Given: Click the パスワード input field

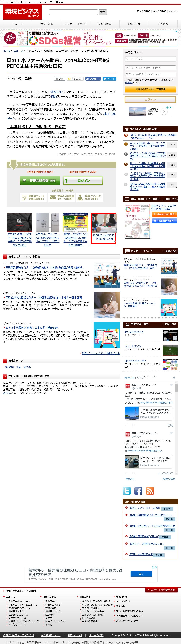Looking at the screenshot, I should pyautogui.click(x=150, y=68).
